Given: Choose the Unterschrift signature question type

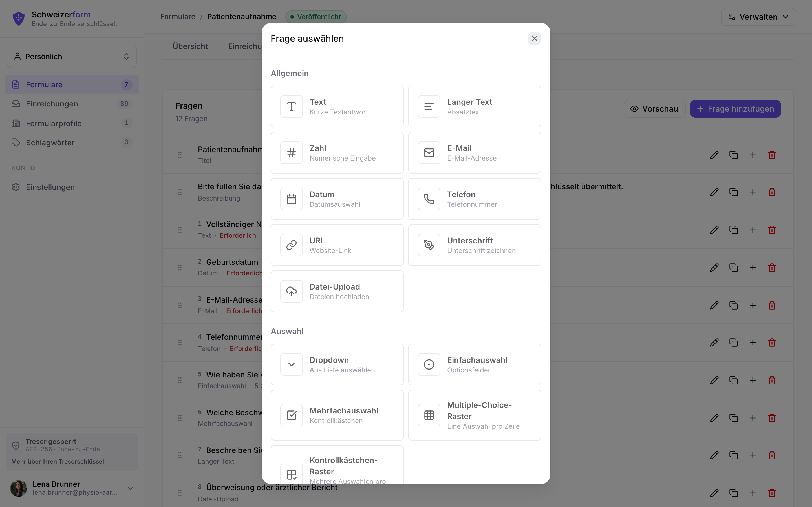Looking at the screenshot, I should point(475,245).
